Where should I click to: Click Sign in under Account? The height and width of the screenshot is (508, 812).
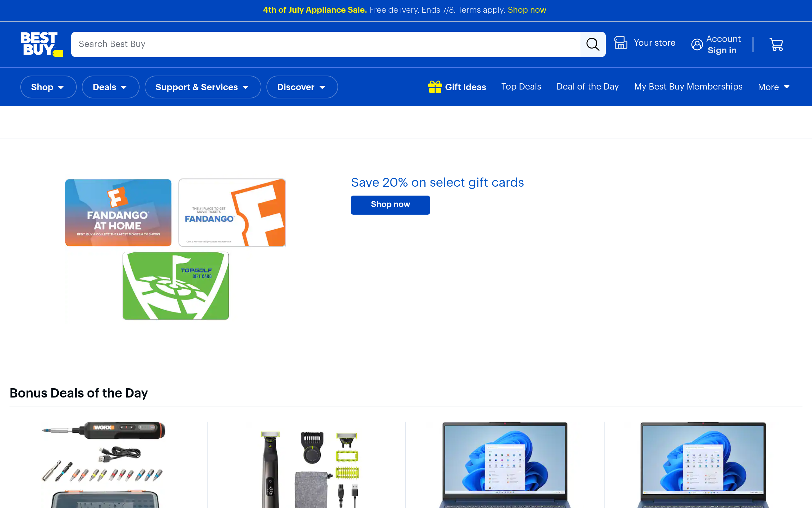pos(722,50)
